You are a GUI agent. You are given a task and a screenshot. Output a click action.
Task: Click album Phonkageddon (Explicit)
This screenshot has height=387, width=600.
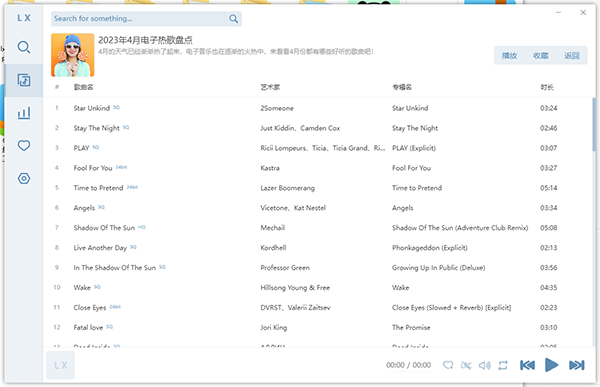(x=429, y=248)
